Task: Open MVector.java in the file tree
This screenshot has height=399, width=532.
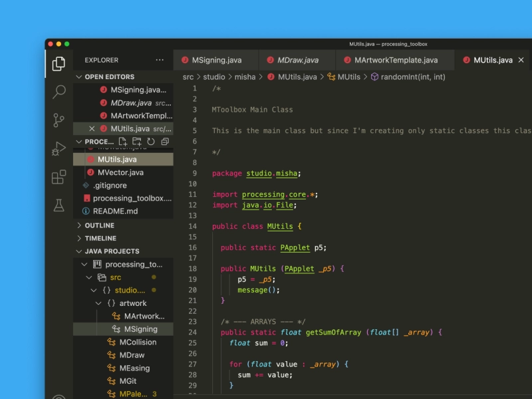Action: (123, 172)
